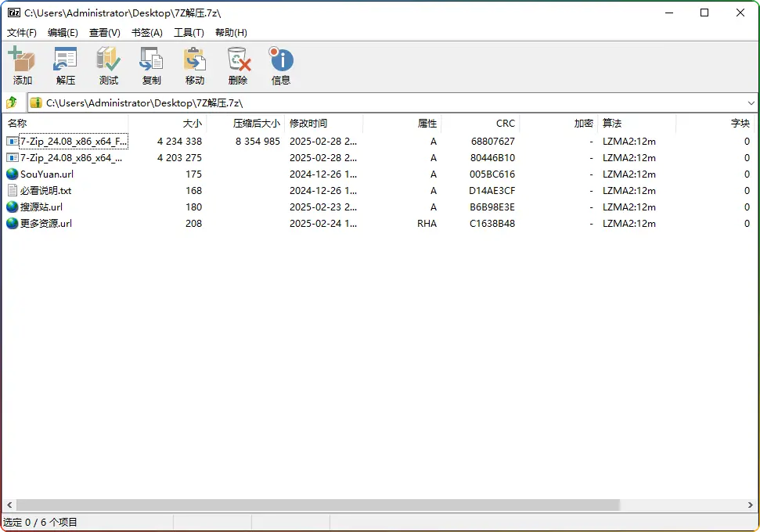The image size is (760, 532).
Task: Click into the address path field
Action: click(x=391, y=102)
